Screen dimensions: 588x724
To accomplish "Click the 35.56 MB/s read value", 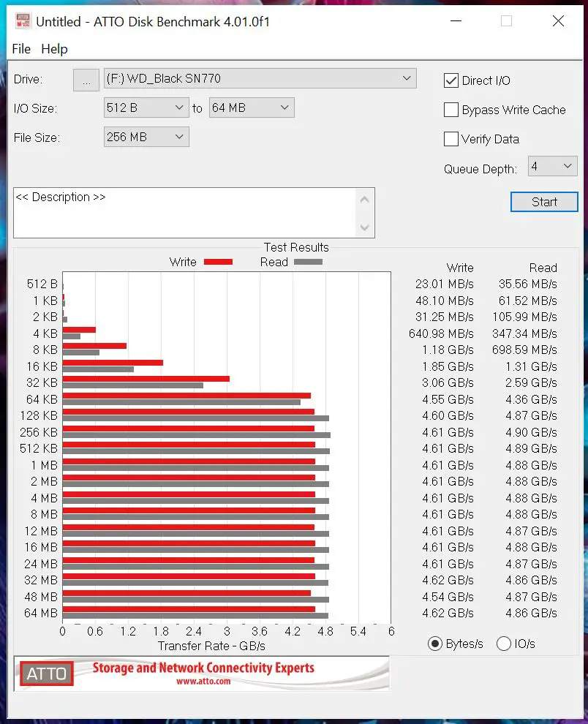I will pyautogui.click(x=528, y=284).
